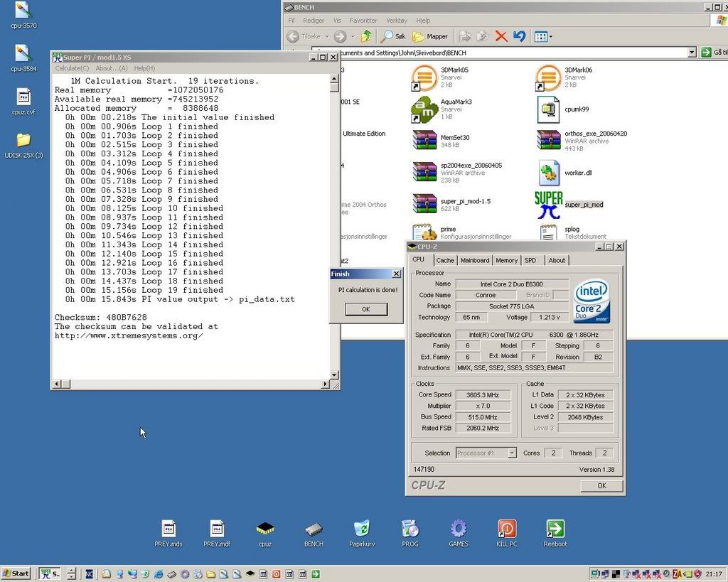Click OK button in CPU-Z window
Image resolution: width=728 pixels, height=582 pixels.
coord(601,485)
